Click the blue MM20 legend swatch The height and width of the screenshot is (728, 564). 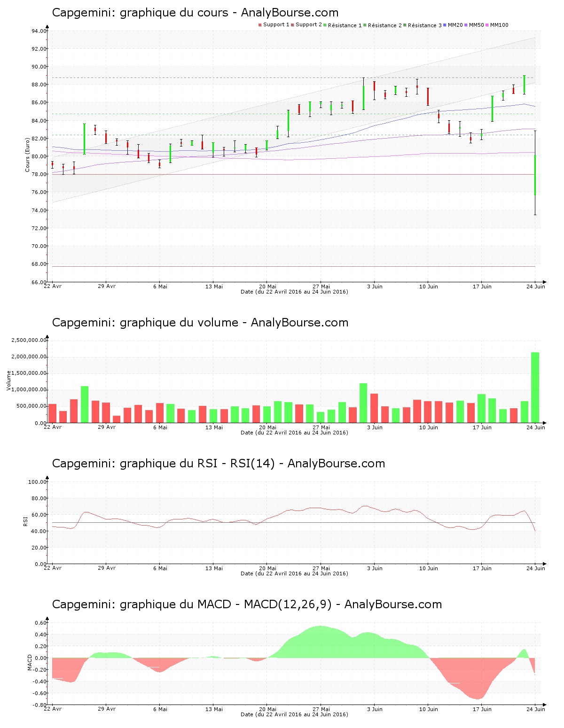[445, 25]
